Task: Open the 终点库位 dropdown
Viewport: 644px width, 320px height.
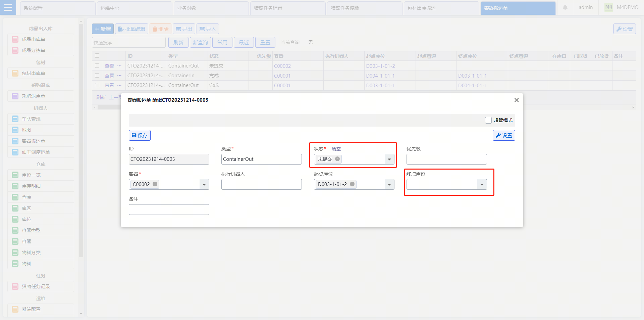Action: pos(446,184)
